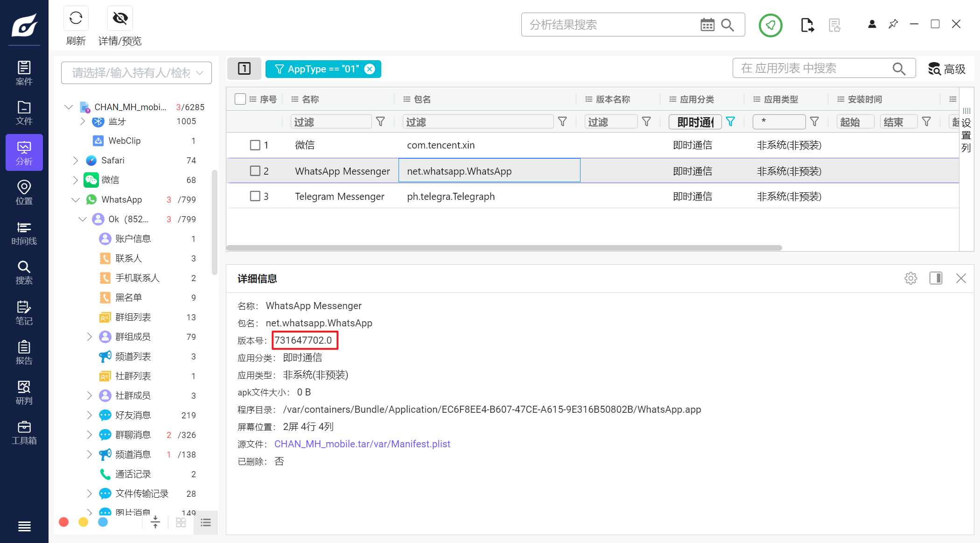Screen dimensions: 980x543
Task: Click the export file icon in top bar
Action: 807,25
